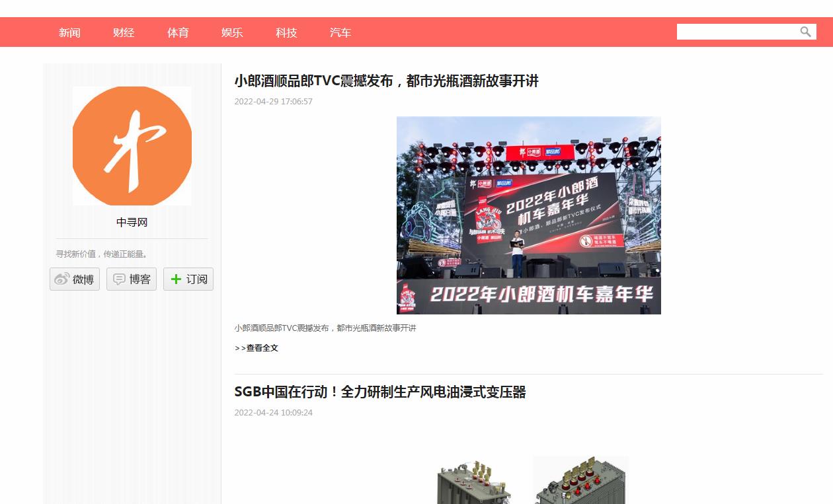Open the 2022年小郎酒机车嘉年华 article photo
The height and width of the screenshot is (504, 833).
tap(529, 215)
